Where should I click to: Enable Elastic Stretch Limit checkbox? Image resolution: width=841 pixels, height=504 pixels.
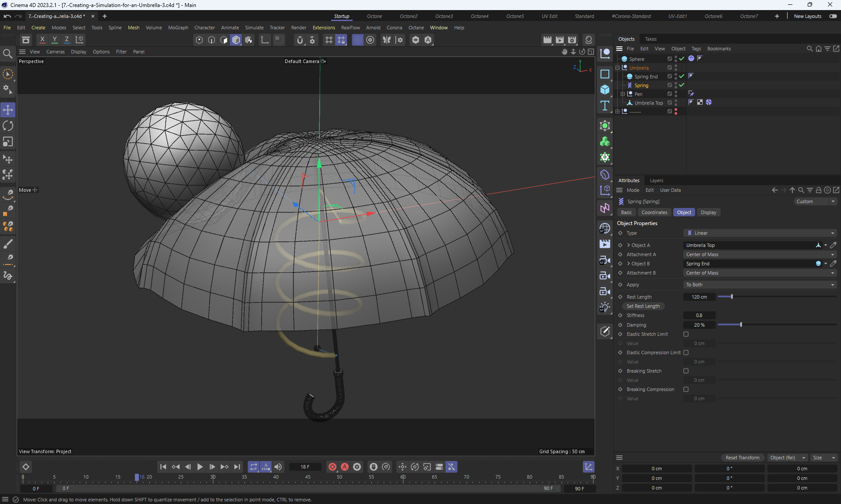[686, 334]
